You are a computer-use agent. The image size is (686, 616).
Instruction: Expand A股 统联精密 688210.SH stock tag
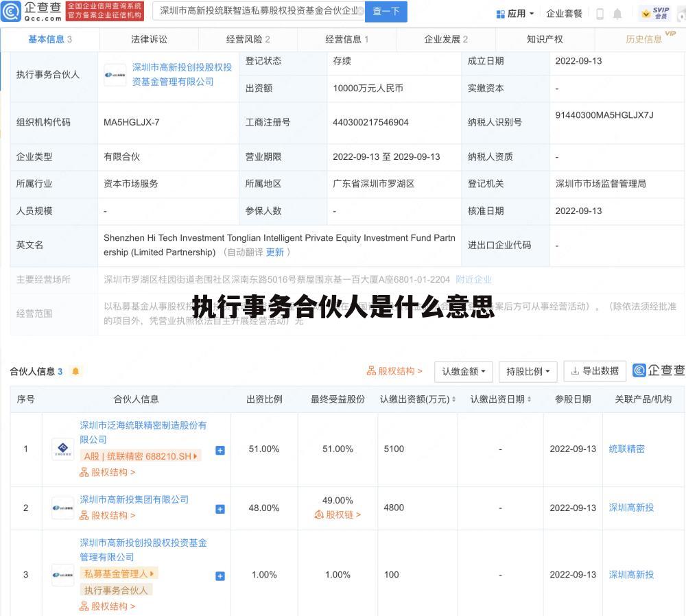pyautogui.click(x=141, y=456)
